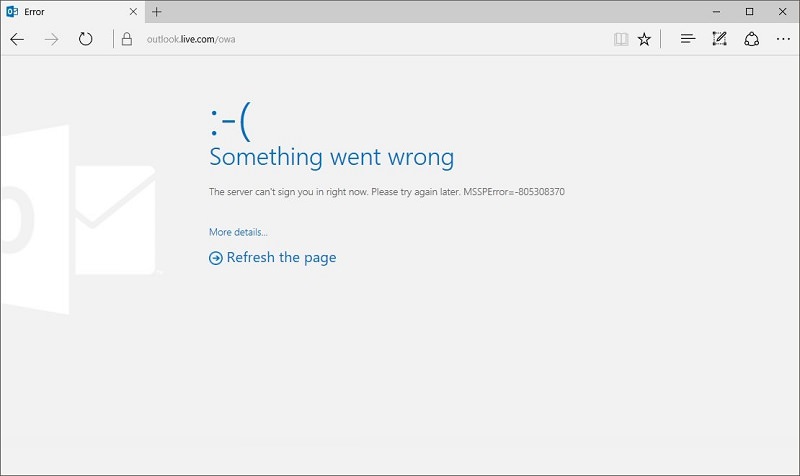
Task: Expand the More details... link
Action: tap(238, 232)
